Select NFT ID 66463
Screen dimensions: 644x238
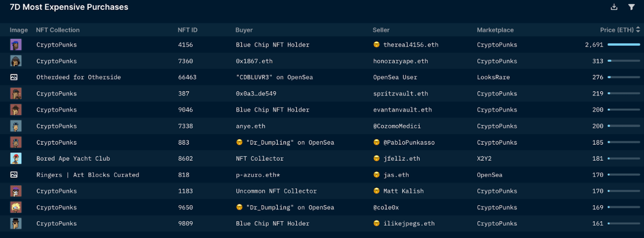coord(187,77)
